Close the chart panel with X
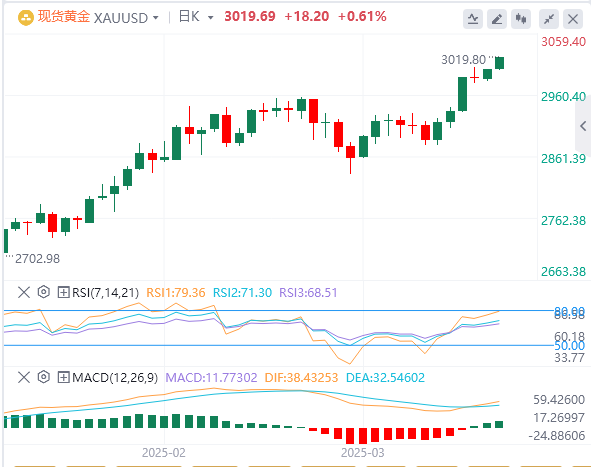 [x=573, y=18]
